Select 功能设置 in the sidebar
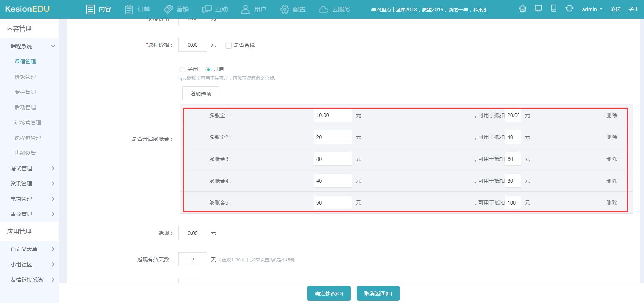 25,153
